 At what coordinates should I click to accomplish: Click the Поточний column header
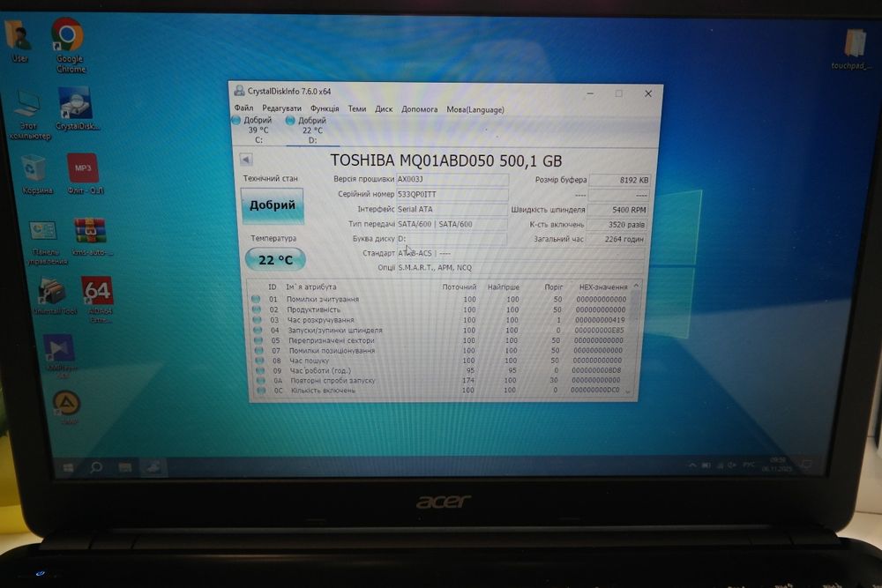coord(459,287)
